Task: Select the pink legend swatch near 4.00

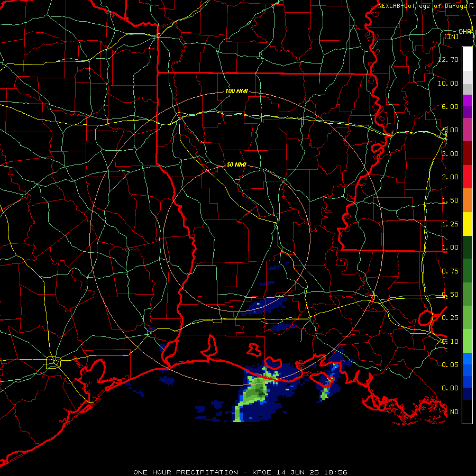Action: click(x=467, y=130)
